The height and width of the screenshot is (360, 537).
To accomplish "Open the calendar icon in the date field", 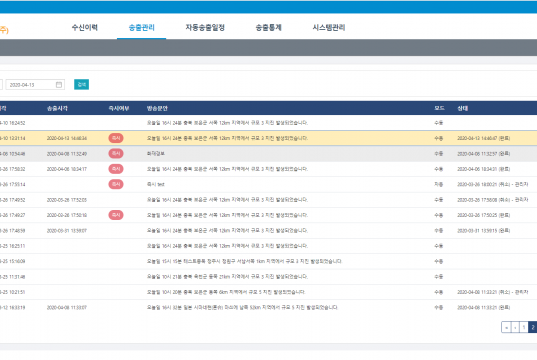I will click(x=59, y=85).
